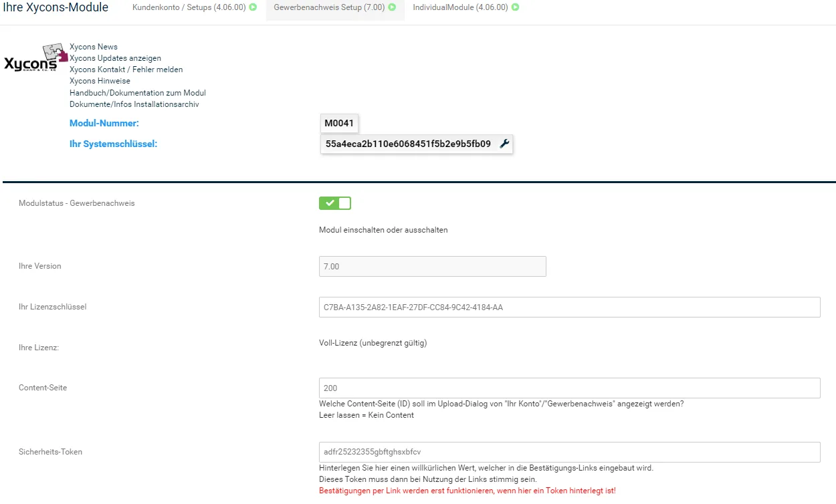Screen dimensions: 836x504
Task: Click the green play icon on IndividualModule tab
Action: point(515,7)
